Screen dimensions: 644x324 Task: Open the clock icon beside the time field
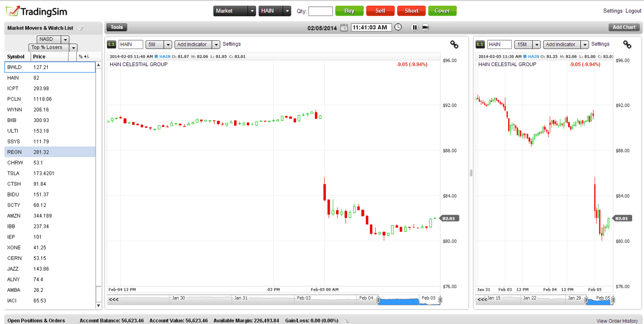pos(398,27)
